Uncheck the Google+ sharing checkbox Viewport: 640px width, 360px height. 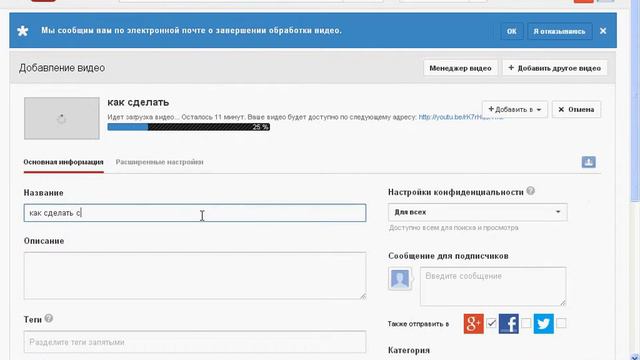click(491, 324)
